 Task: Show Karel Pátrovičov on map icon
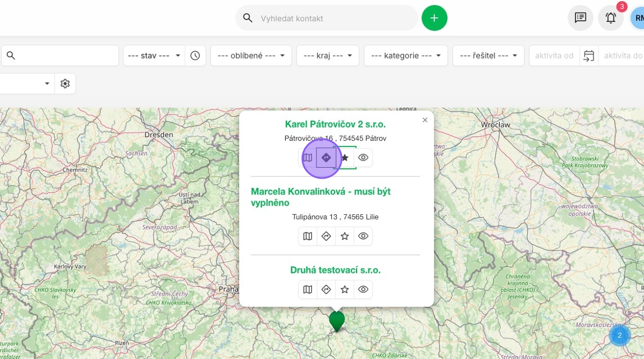308,157
